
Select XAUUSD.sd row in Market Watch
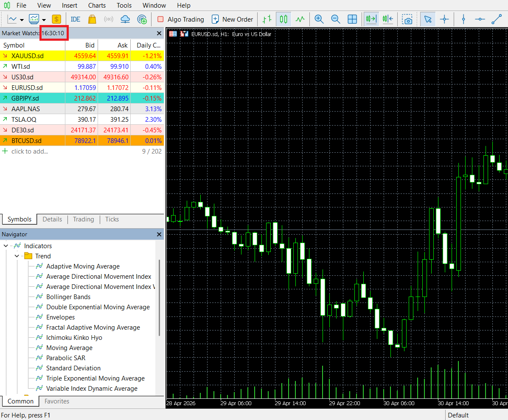82,56
